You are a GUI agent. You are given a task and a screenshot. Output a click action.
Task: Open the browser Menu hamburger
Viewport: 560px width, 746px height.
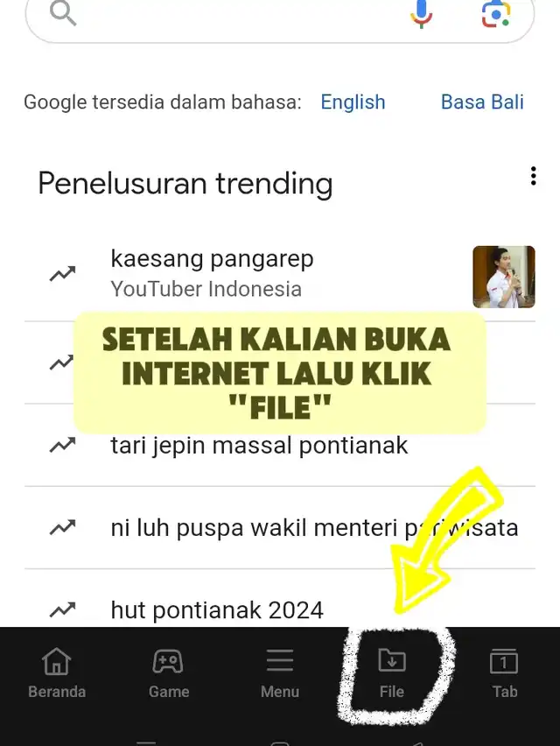pos(279,673)
